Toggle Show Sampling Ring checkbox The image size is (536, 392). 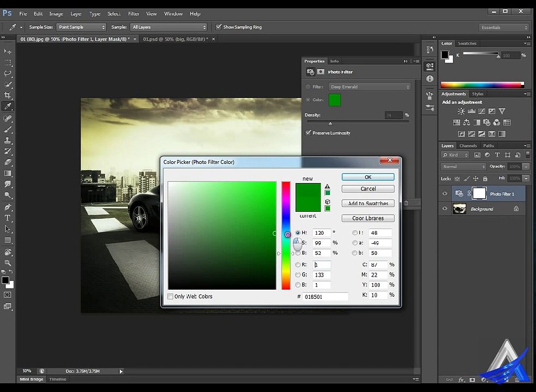click(219, 27)
